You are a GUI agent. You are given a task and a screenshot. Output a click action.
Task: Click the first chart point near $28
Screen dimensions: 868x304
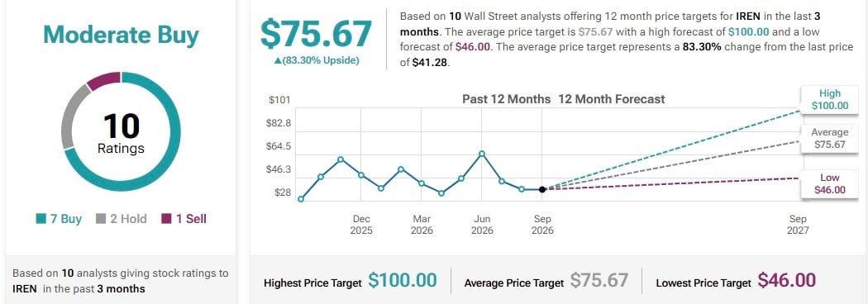coord(301,199)
